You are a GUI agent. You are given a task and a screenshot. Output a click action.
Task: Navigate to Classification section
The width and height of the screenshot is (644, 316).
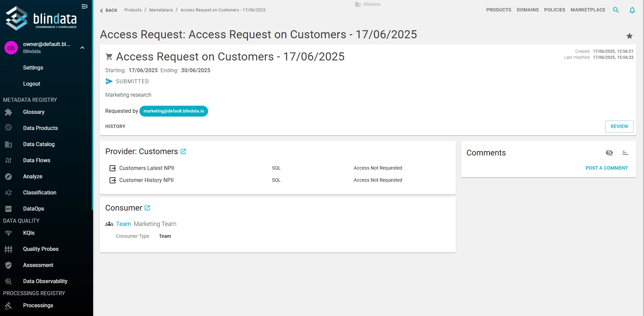(40, 192)
